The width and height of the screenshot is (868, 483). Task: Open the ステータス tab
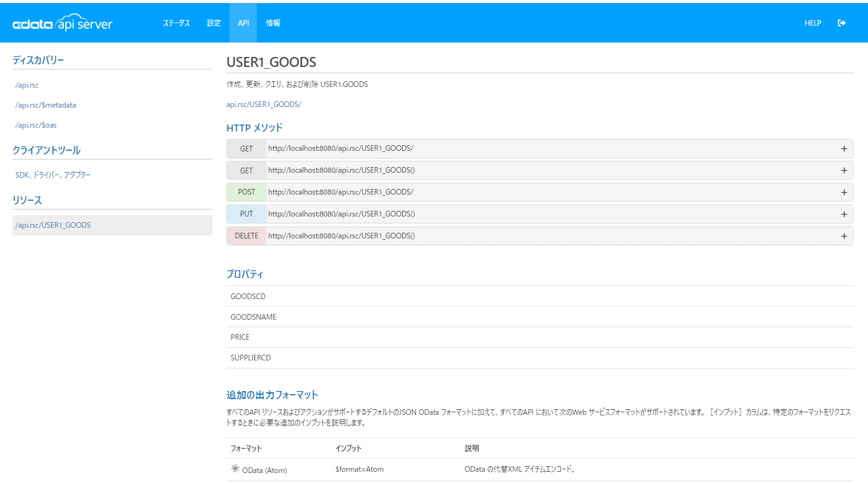coord(176,23)
